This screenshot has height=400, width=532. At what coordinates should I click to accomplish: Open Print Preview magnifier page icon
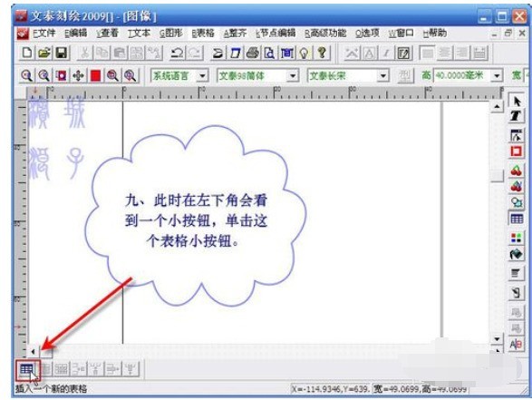point(269,53)
